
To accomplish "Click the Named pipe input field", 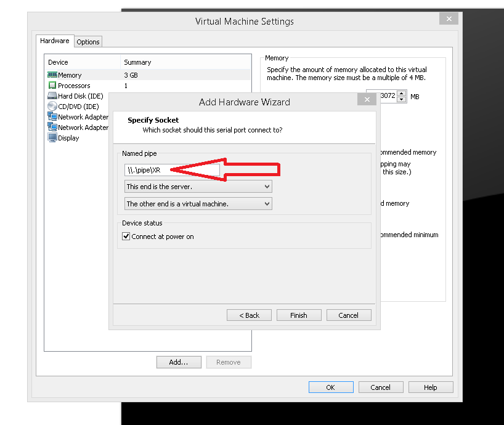I will [172, 170].
